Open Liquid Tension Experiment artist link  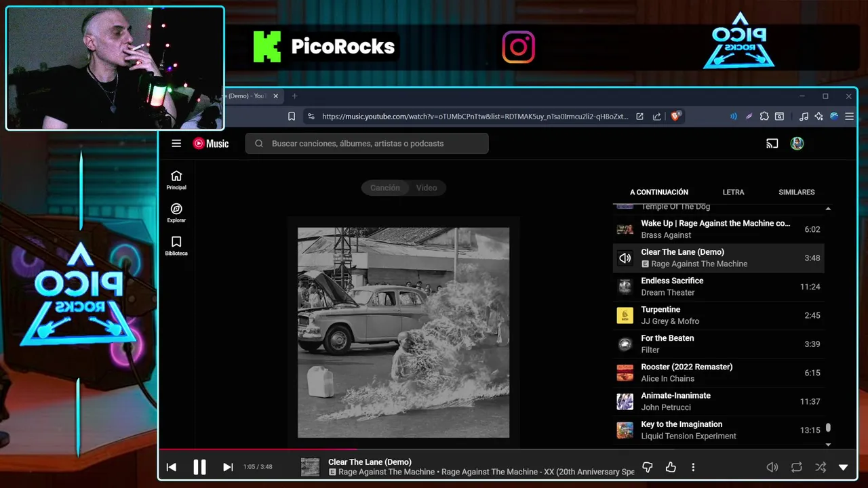pos(688,436)
